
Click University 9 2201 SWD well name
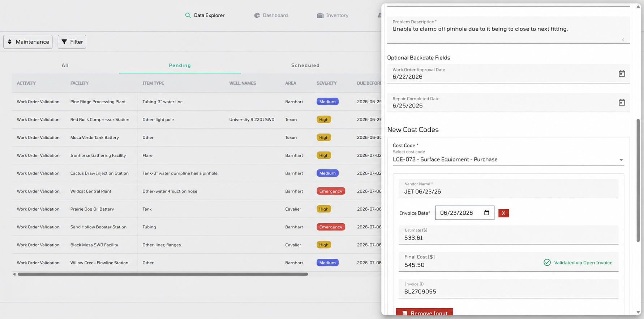[x=252, y=120]
